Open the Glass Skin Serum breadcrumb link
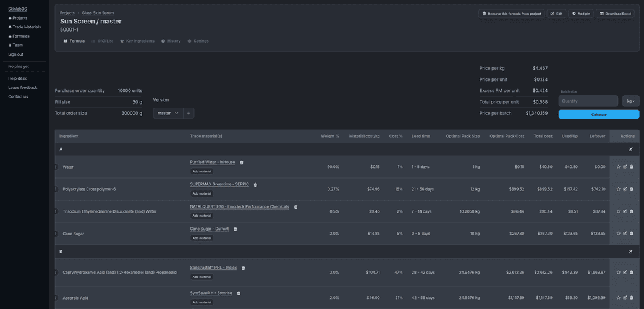 pos(98,13)
